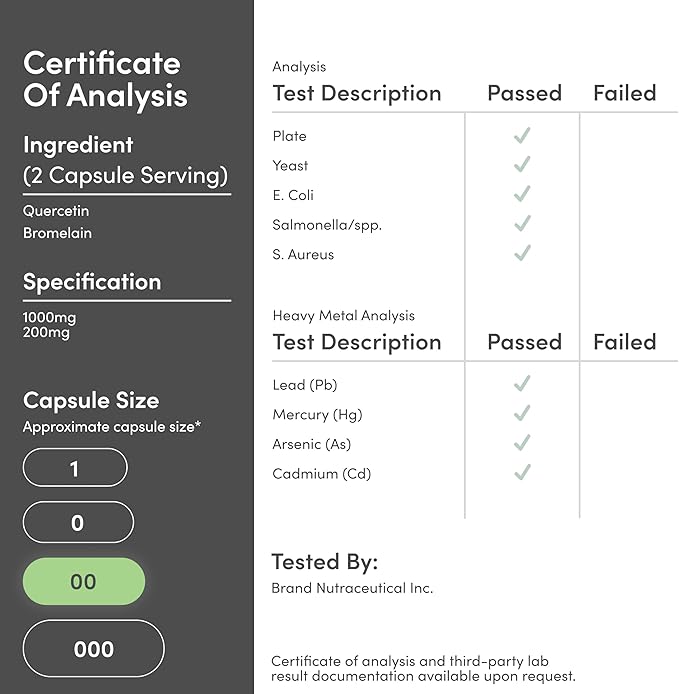Select the Cadmium (Cd) passed checkmark
Image resolution: width=679 pixels, height=694 pixels.
(x=521, y=473)
